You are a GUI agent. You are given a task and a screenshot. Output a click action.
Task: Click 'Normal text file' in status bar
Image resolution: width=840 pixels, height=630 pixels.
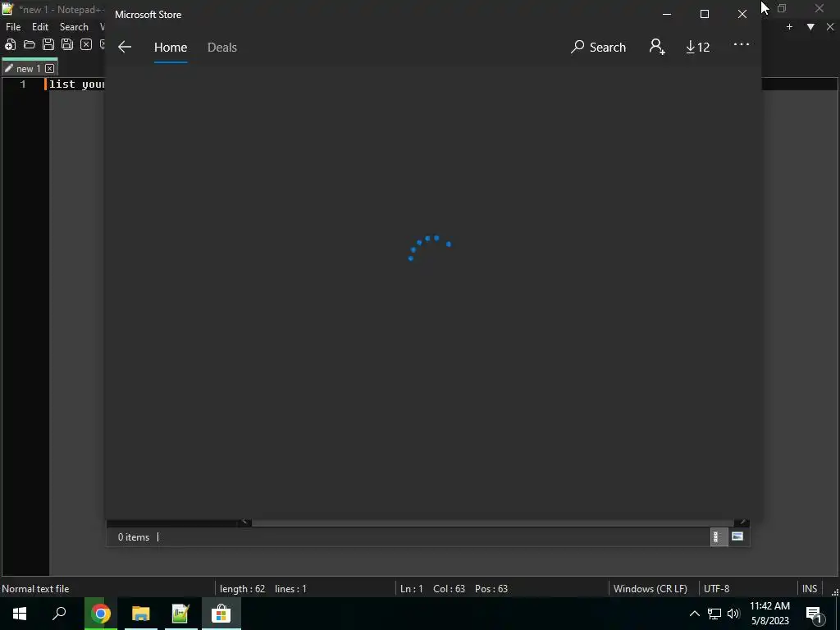point(35,589)
